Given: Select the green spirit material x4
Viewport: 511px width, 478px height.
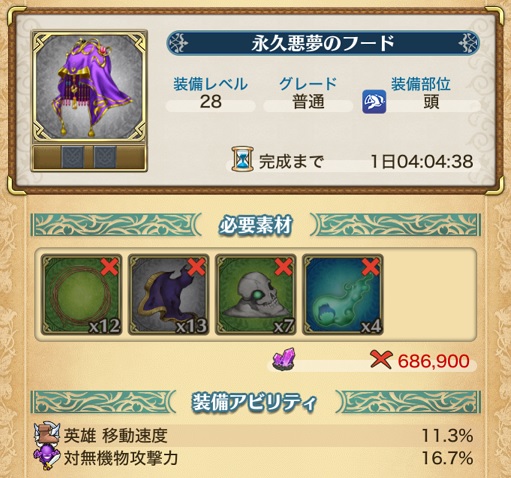Looking at the screenshot, I should tap(343, 295).
